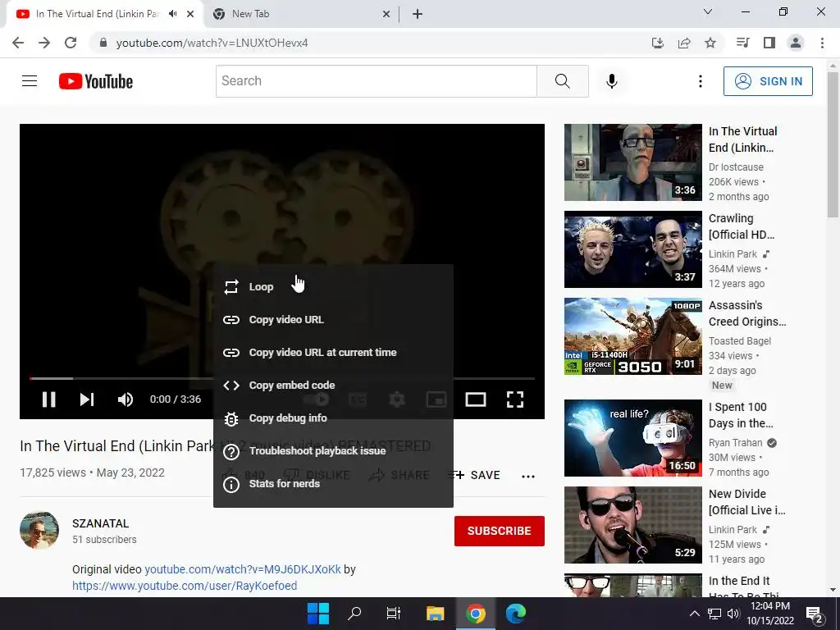This screenshot has height=630, width=840.
Task: Close the New Tab tab
Action: [386, 14]
